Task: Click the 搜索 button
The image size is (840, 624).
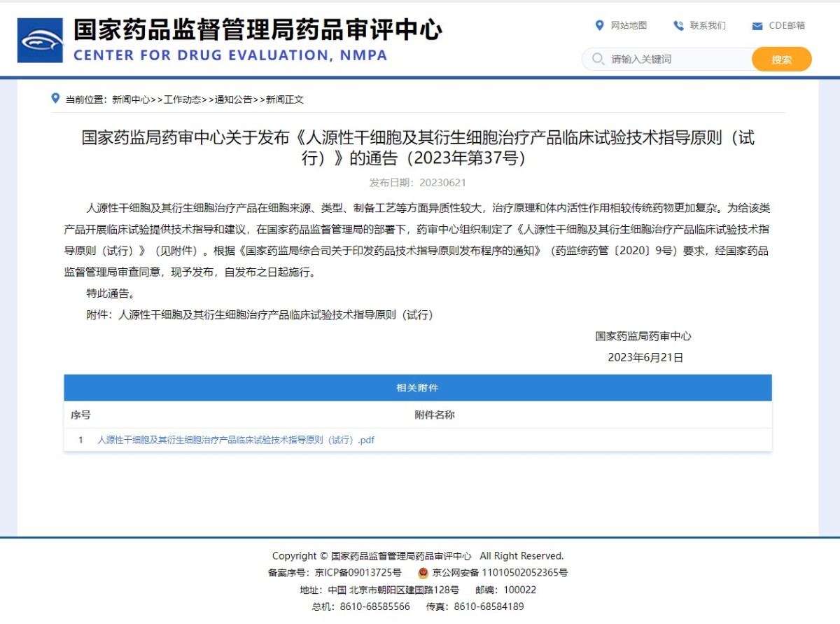Action: point(782,60)
